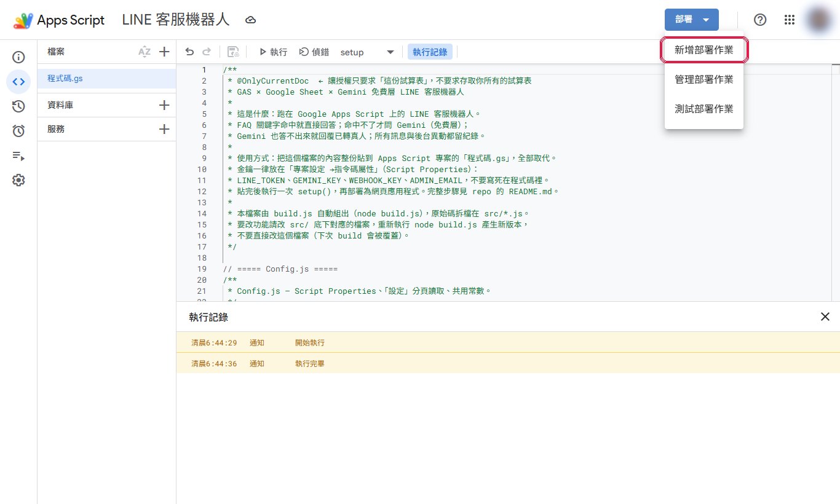This screenshot has height=504, width=840.
Task: Click the undo arrow in editor toolbar
Action: coord(189,52)
